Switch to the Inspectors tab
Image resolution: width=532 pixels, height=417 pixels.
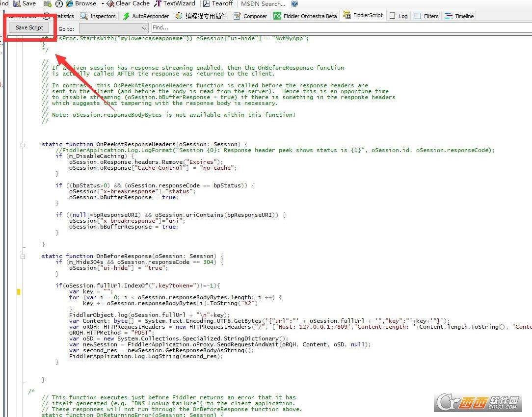click(x=98, y=16)
